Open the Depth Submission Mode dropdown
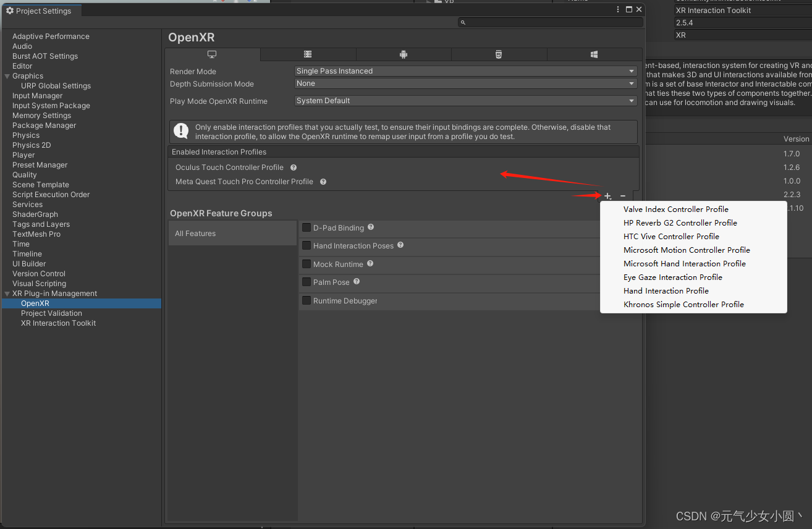812x529 pixels. pyautogui.click(x=466, y=83)
